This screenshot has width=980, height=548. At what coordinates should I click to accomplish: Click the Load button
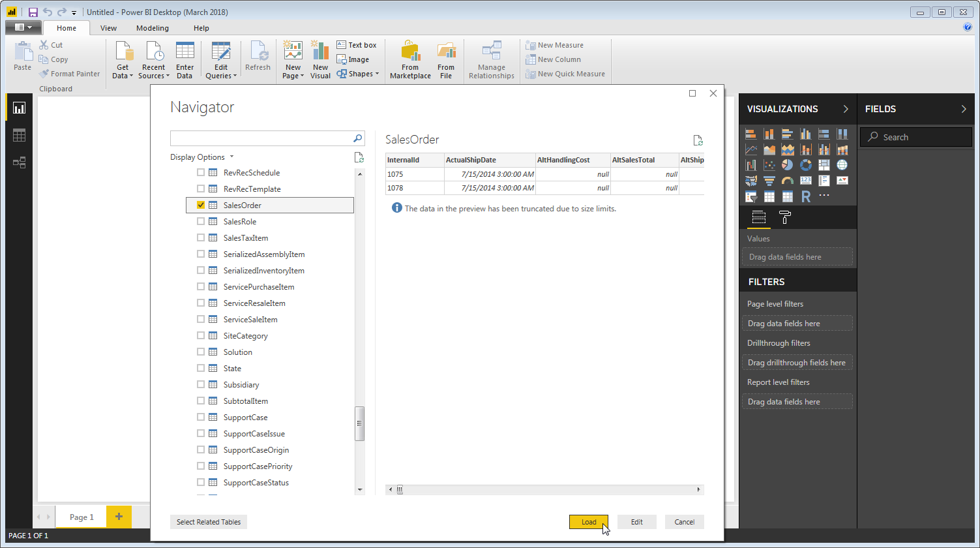(588, 522)
